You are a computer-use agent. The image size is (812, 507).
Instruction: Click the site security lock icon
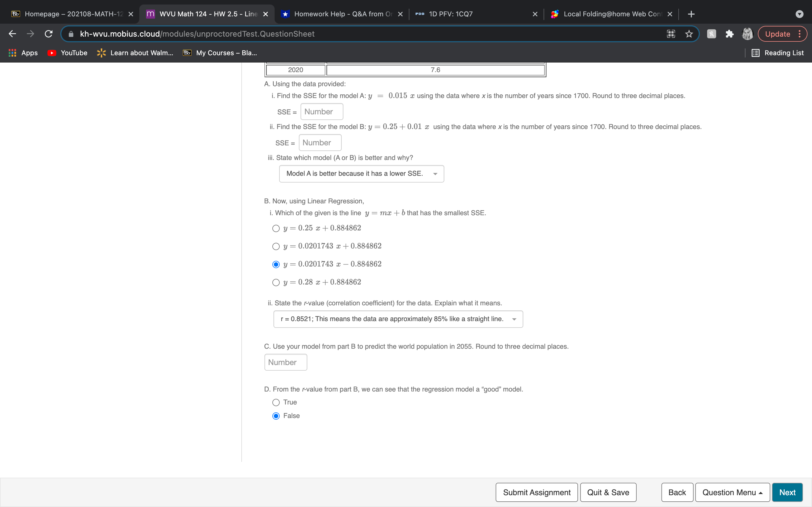pyautogui.click(x=71, y=34)
